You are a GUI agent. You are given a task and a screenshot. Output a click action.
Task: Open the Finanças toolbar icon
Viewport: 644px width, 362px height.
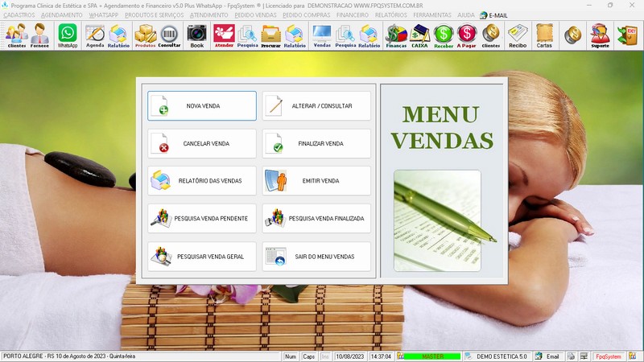[396, 35]
